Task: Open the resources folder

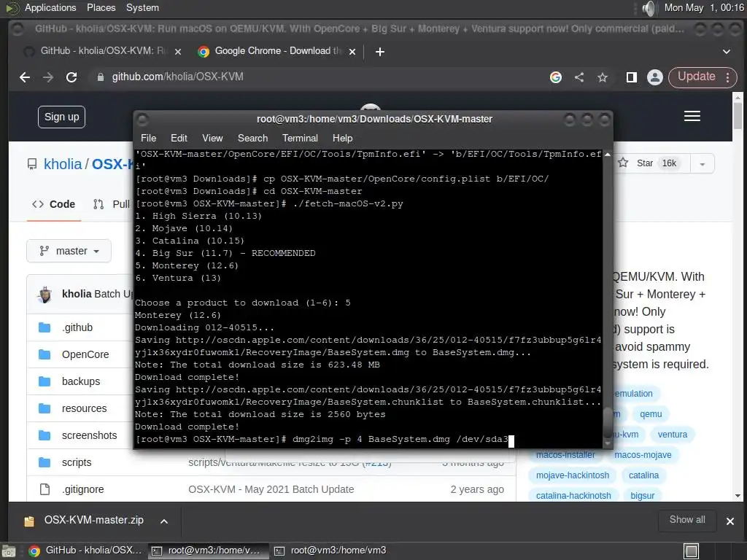Action: [85, 408]
